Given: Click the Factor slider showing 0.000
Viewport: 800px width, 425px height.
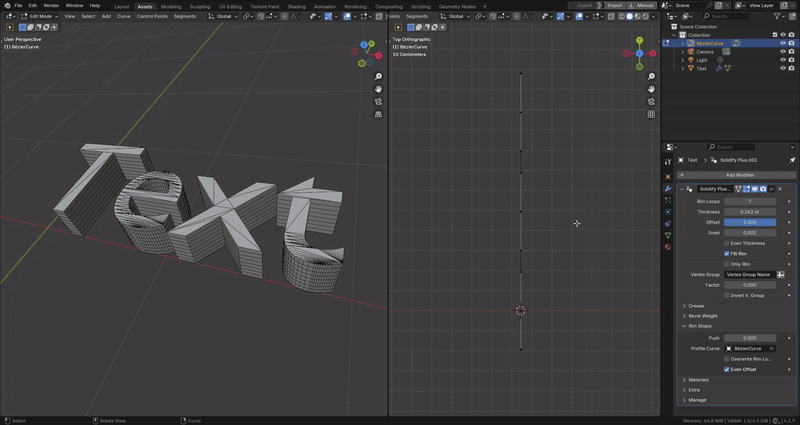Looking at the screenshot, I should (x=750, y=285).
